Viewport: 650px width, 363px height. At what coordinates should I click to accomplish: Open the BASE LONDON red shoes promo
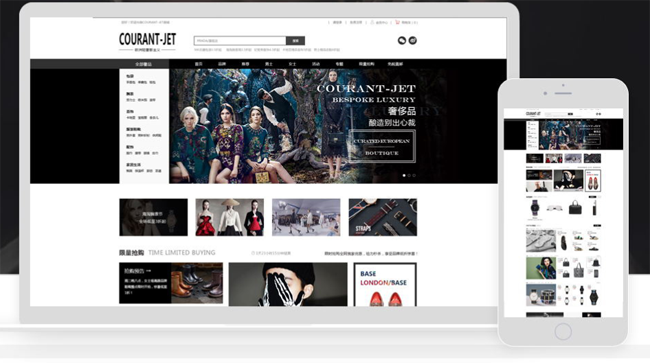385,285
